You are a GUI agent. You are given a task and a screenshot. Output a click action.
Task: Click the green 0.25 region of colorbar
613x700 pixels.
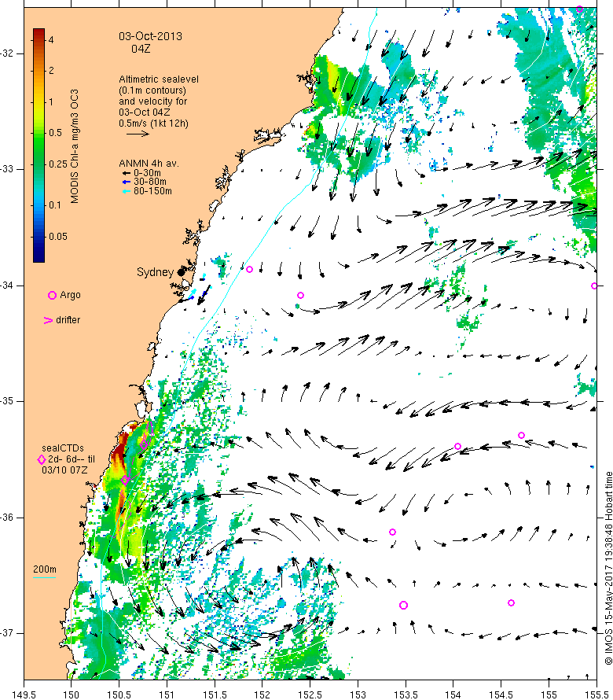point(39,164)
